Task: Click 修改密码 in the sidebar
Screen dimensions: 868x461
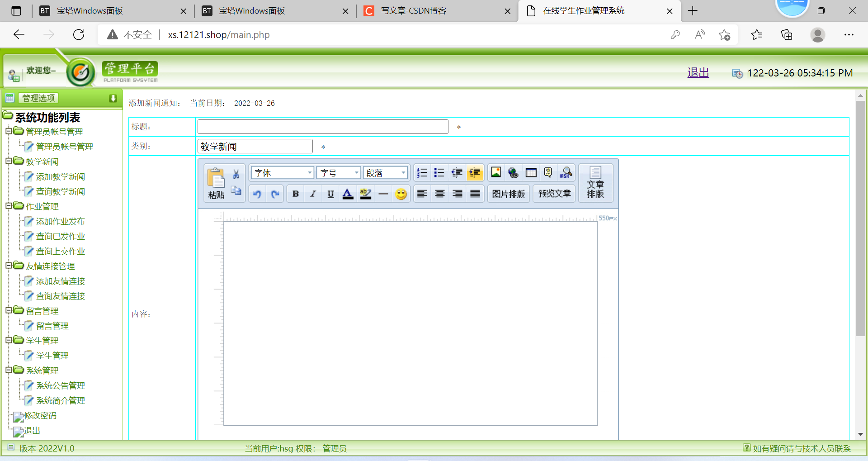Action: (x=40, y=415)
